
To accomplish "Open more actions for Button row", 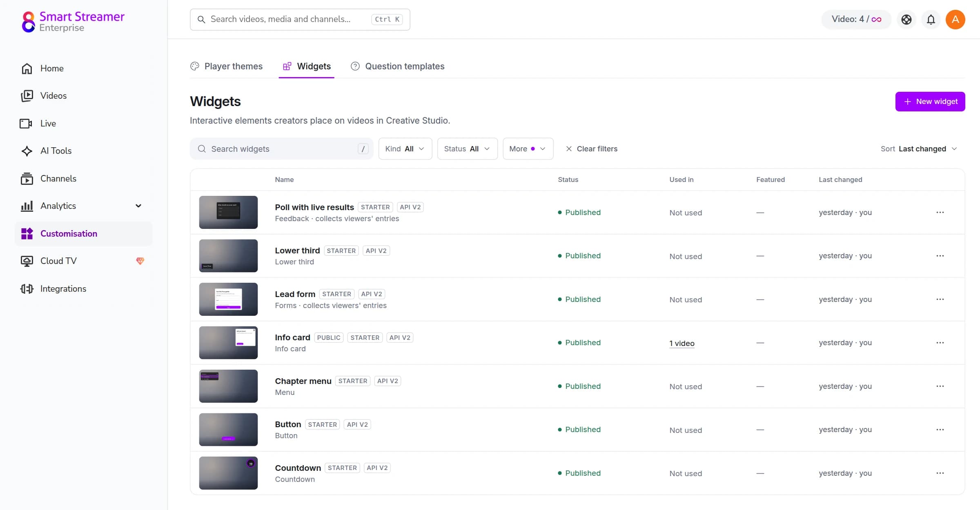I will click(940, 429).
